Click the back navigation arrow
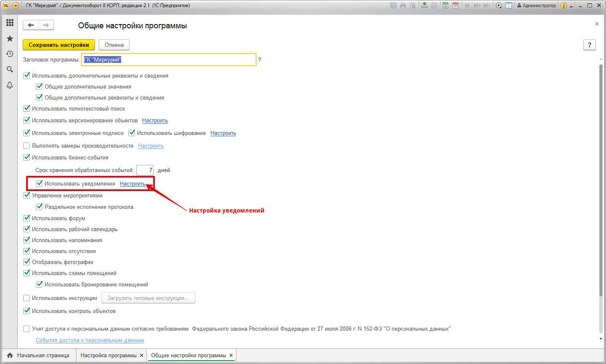The height and width of the screenshot is (364, 606). click(x=31, y=25)
